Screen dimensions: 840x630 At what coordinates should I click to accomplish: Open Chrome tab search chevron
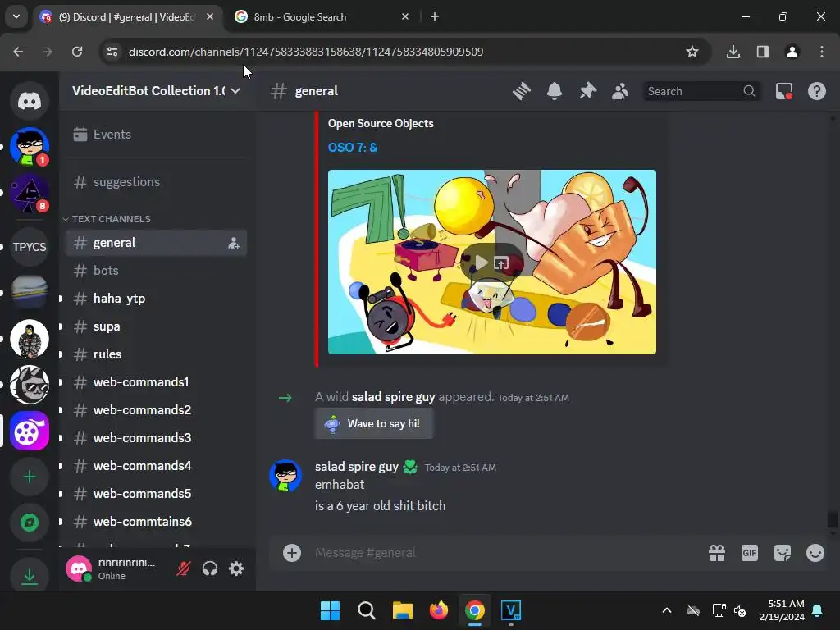click(16, 16)
